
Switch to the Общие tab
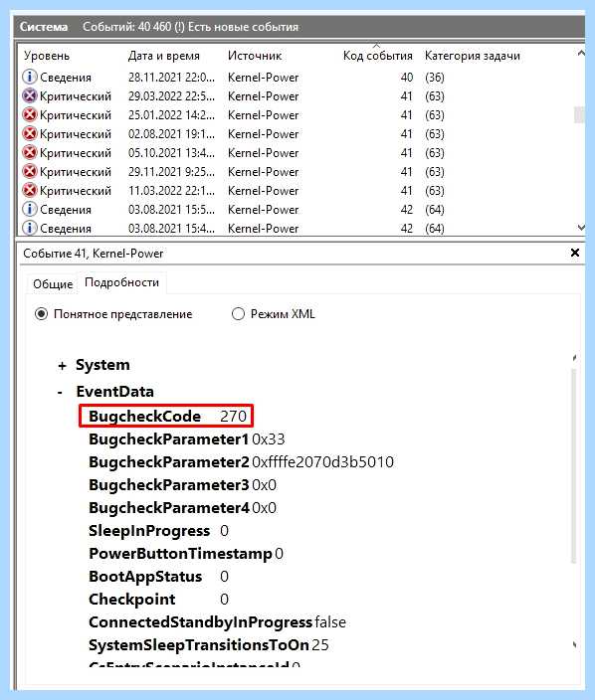pos(53,284)
